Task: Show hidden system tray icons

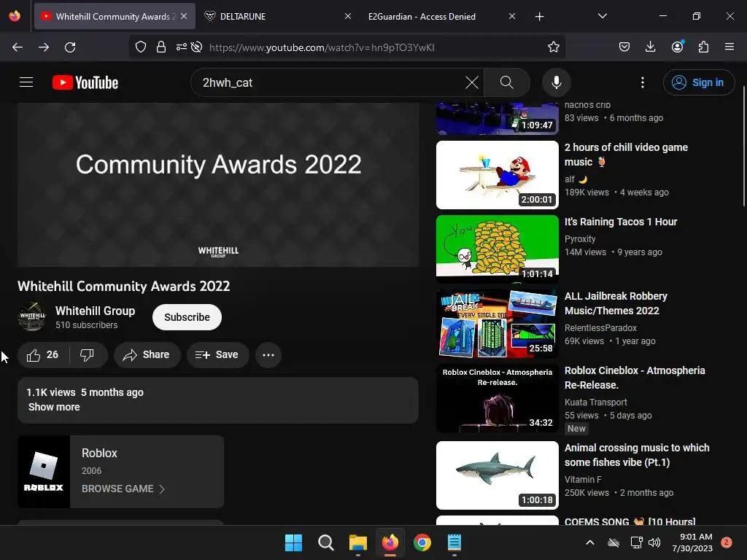Action: (x=589, y=542)
